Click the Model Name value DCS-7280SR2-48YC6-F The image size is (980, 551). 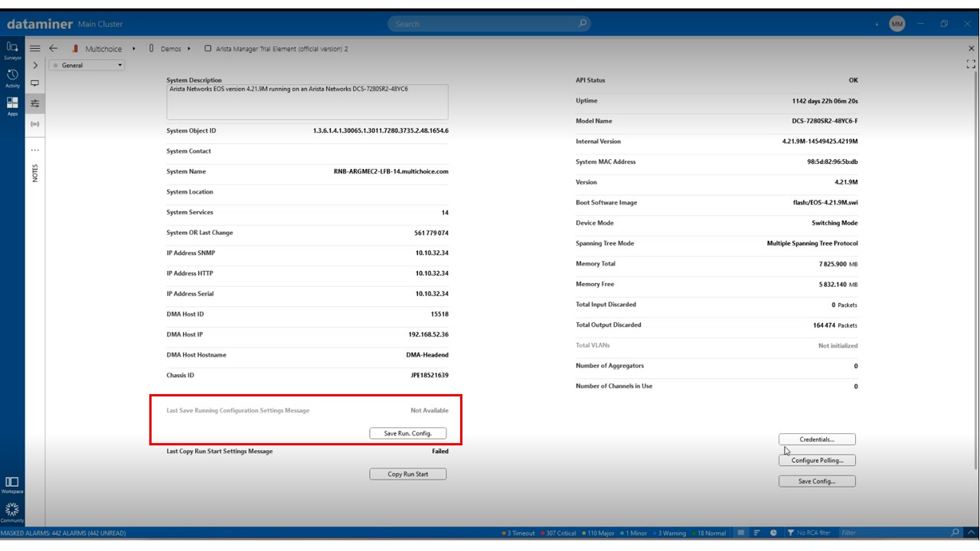coord(825,121)
